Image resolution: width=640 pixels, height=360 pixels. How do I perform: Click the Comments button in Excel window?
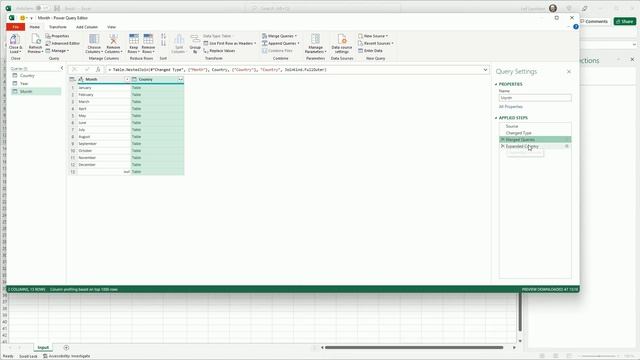click(594, 21)
